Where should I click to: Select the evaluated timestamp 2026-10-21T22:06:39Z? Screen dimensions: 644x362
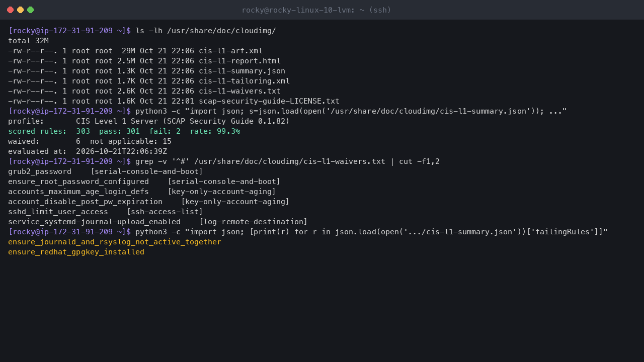pyautogui.click(x=121, y=151)
